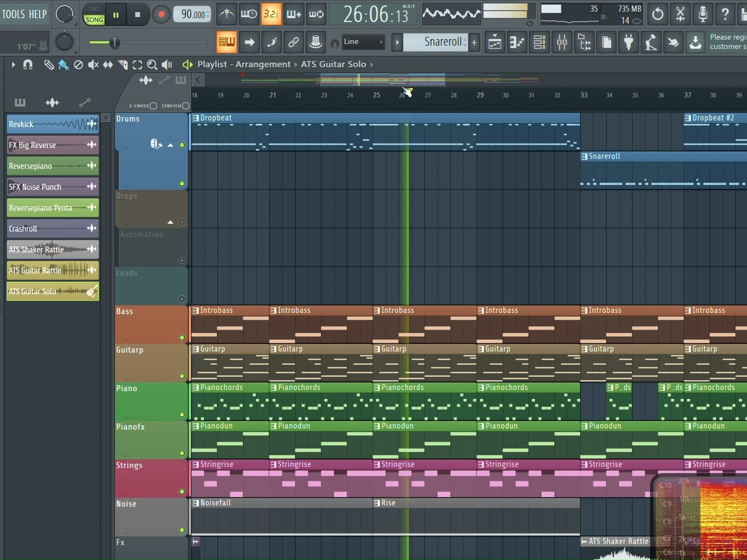This screenshot has width=747, height=560.
Task: Open the Mixer view icon
Action: pyautogui.click(x=562, y=42)
